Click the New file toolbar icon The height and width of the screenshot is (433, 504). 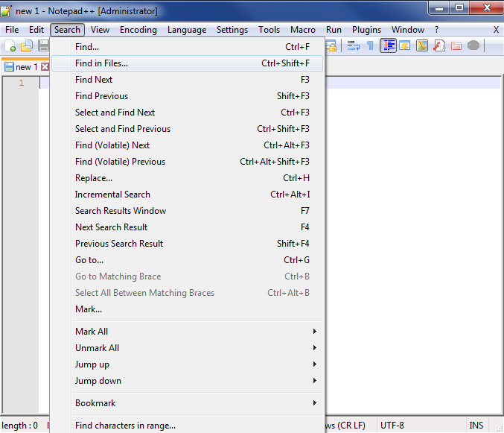10,45
